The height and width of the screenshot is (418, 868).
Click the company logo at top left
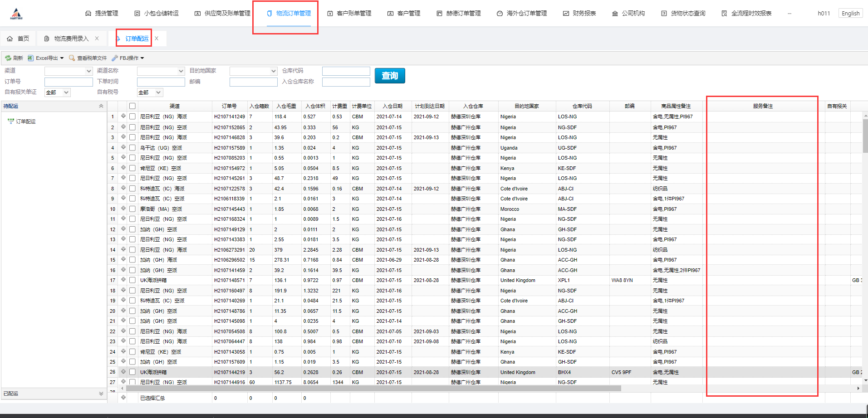click(x=16, y=14)
